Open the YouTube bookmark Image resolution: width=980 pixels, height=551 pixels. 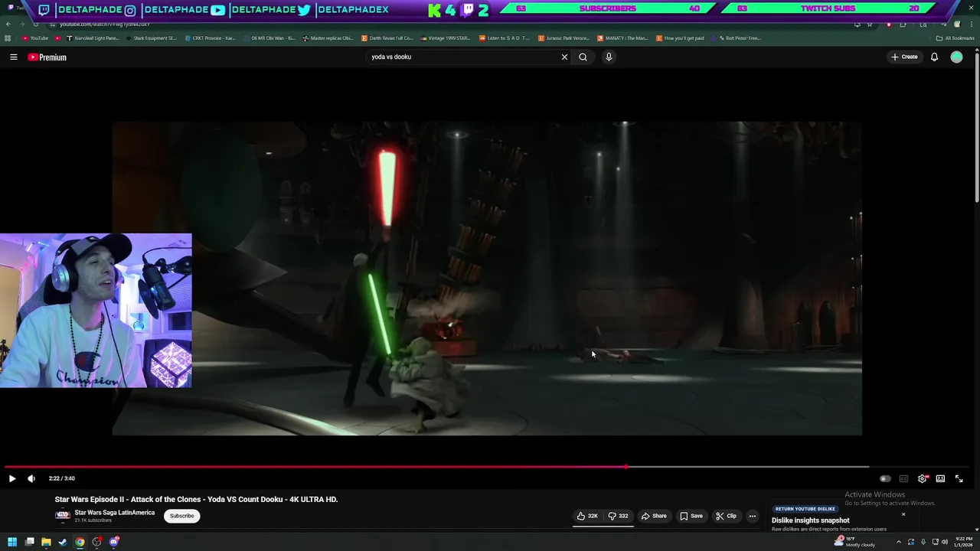point(35,38)
